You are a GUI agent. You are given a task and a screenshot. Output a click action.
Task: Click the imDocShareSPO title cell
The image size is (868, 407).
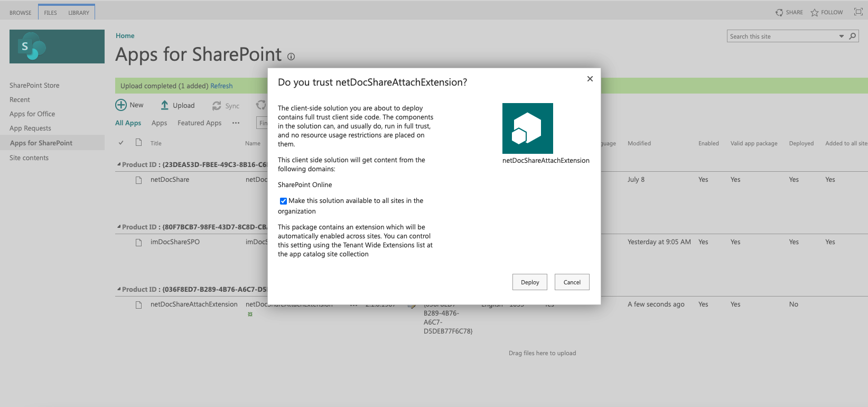(x=175, y=242)
